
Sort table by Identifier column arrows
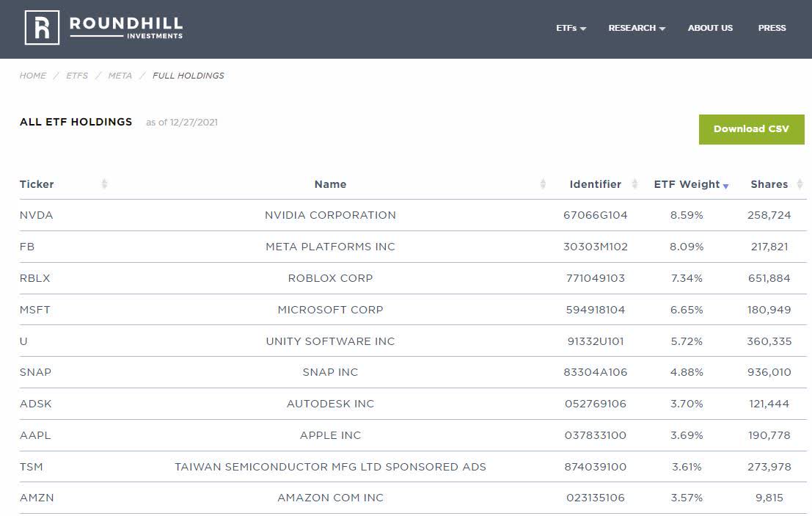tap(634, 184)
